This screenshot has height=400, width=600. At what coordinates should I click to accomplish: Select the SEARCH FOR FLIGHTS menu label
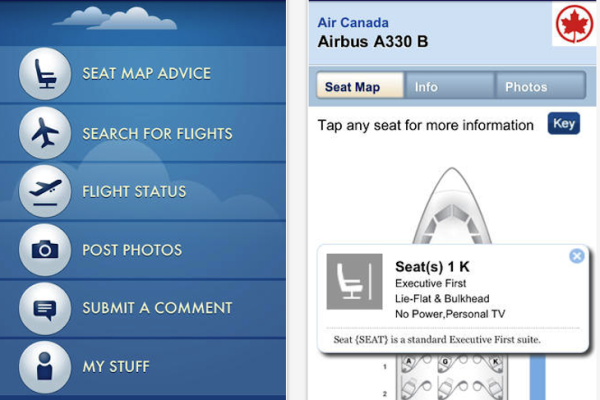click(157, 134)
